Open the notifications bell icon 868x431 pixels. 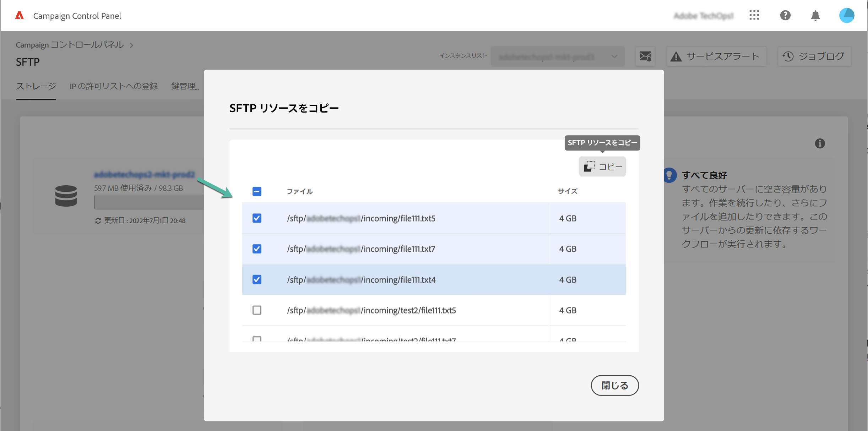(x=815, y=16)
